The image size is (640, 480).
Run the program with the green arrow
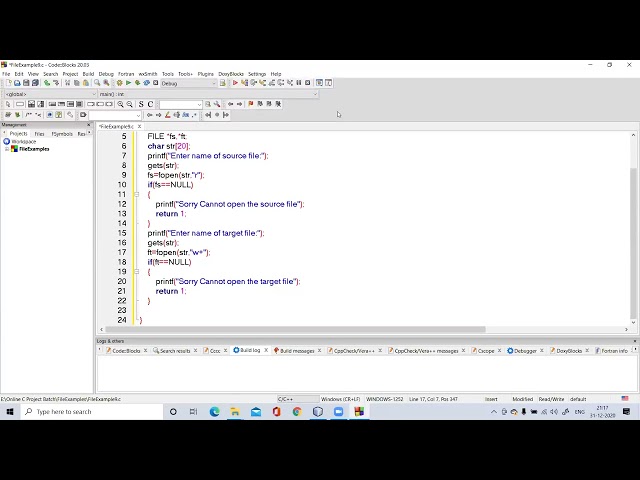(x=128, y=83)
